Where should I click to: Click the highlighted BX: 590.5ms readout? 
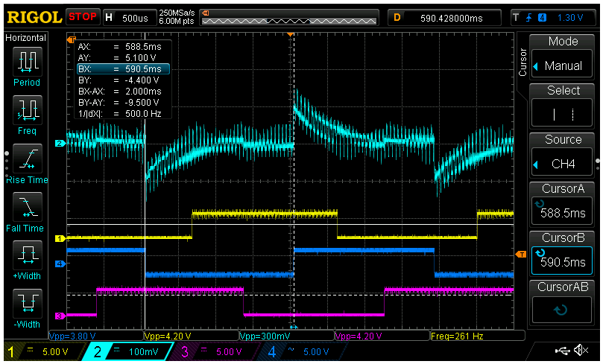(x=123, y=69)
